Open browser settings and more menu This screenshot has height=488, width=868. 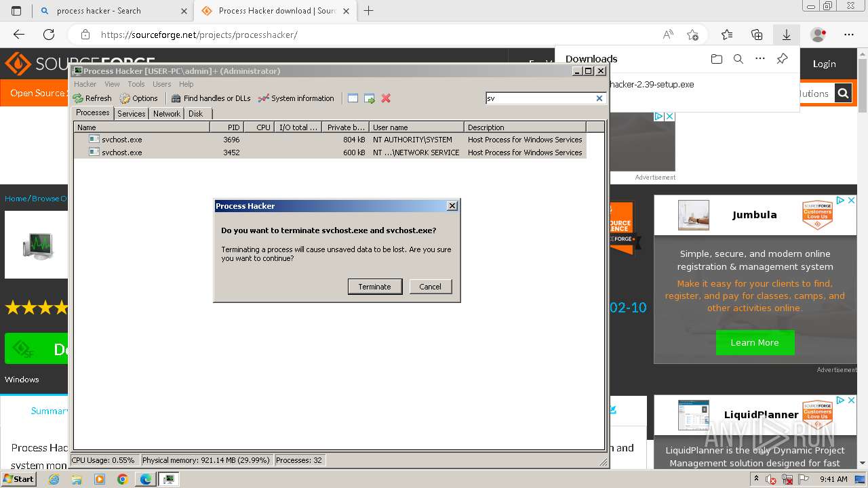[x=849, y=35]
